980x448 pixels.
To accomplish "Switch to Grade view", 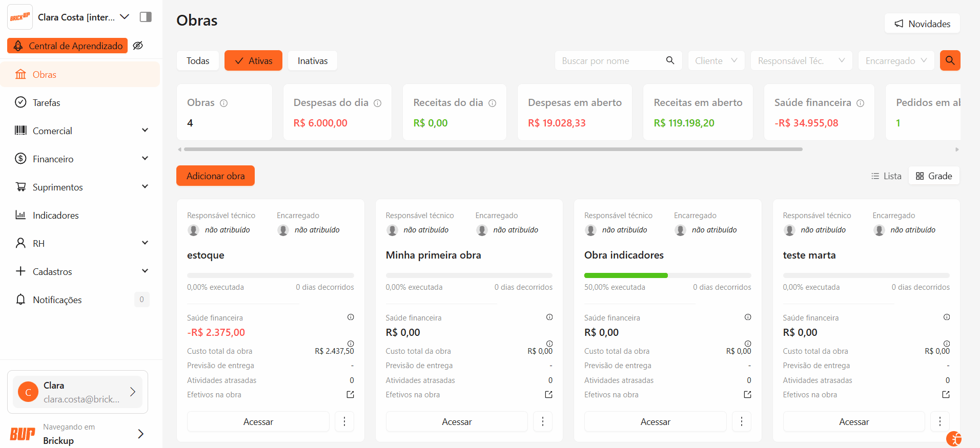I will 934,176.
